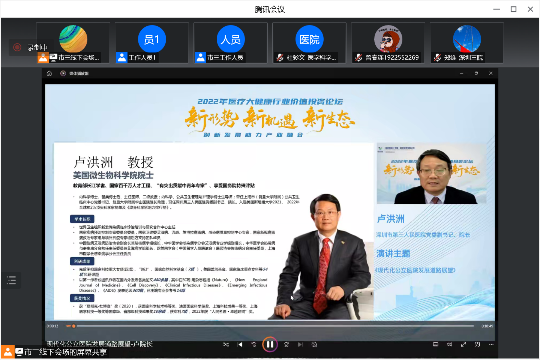Pause the video with the center playback button
Viewport: 540px width, 360px height.
pyautogui.click(x=270, y=344)
